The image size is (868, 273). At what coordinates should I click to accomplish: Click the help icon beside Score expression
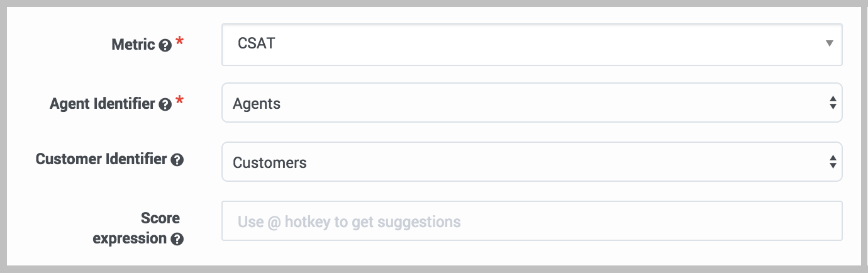[x=177, y=239]
